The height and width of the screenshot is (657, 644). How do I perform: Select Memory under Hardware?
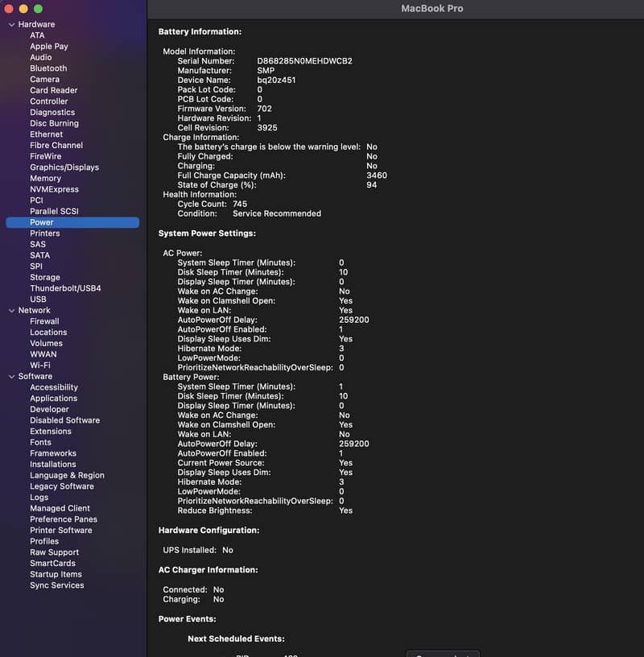pyautogui.click(x=46, y=178)
